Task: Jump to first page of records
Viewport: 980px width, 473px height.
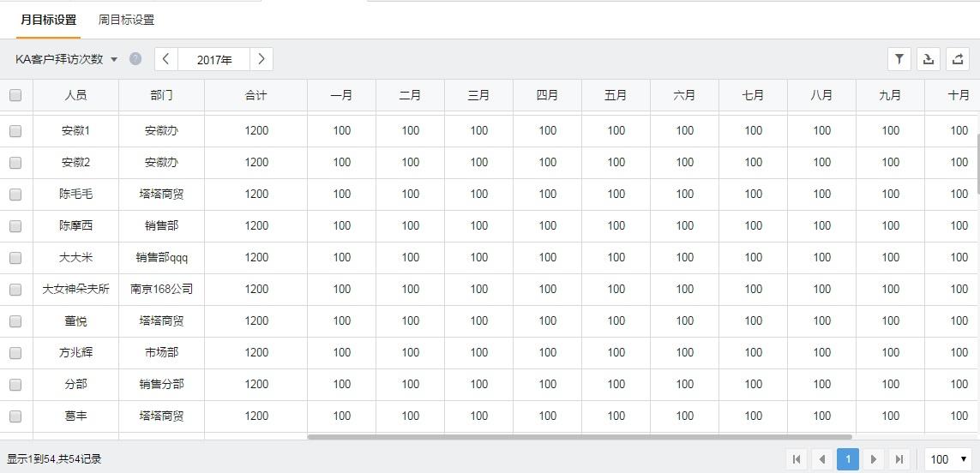Action: click(797, 459)
